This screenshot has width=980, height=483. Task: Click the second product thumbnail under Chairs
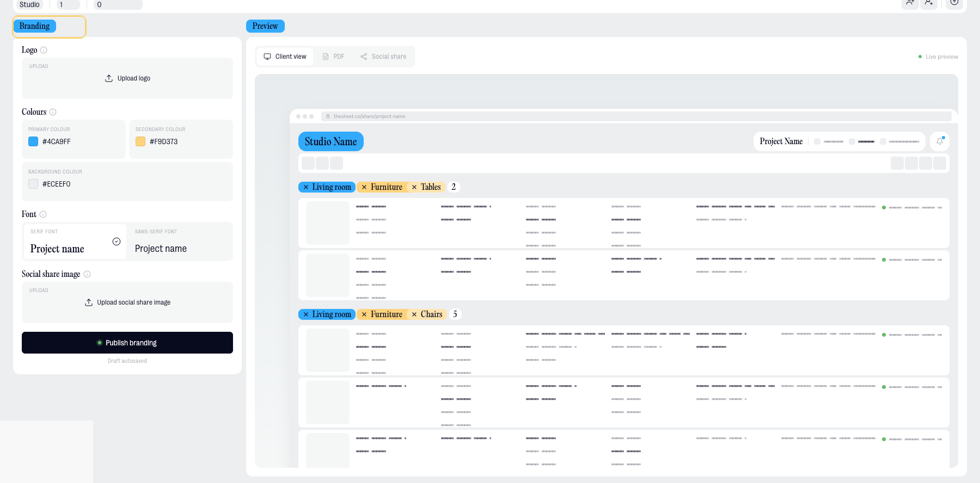(328, 403)
